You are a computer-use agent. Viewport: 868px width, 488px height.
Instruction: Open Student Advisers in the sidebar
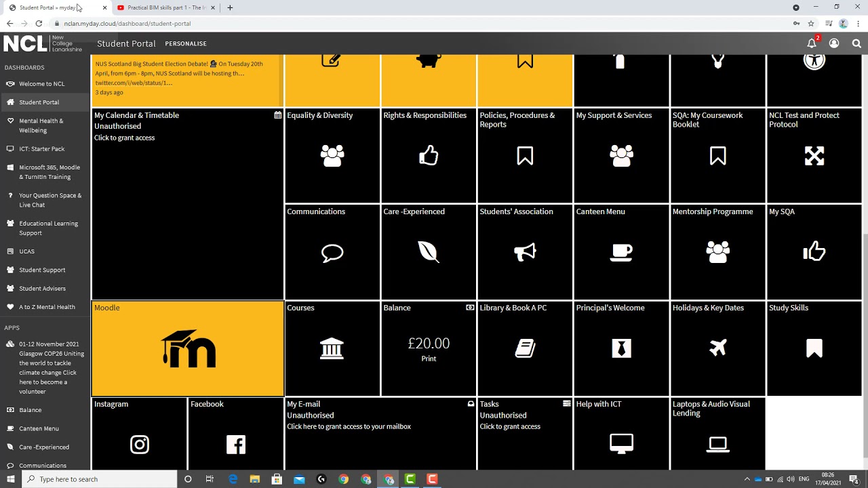(45, 289)
